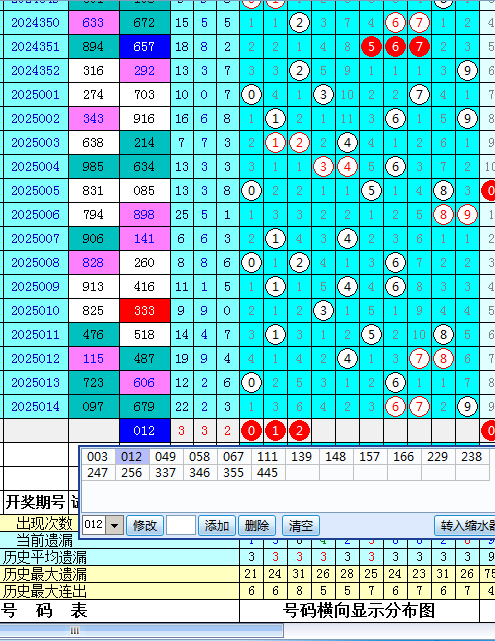
Task: Click the 删除 button
Action: (x=257, y=525)
